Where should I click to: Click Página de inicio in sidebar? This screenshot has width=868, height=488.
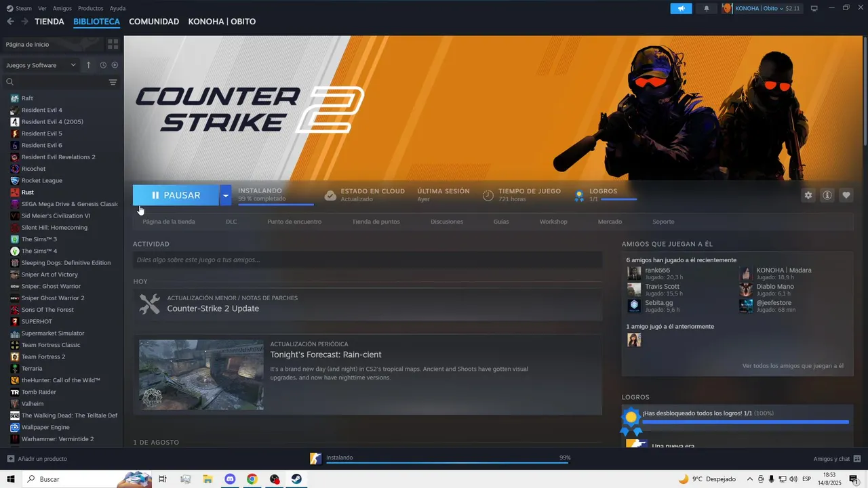(53, 44)
